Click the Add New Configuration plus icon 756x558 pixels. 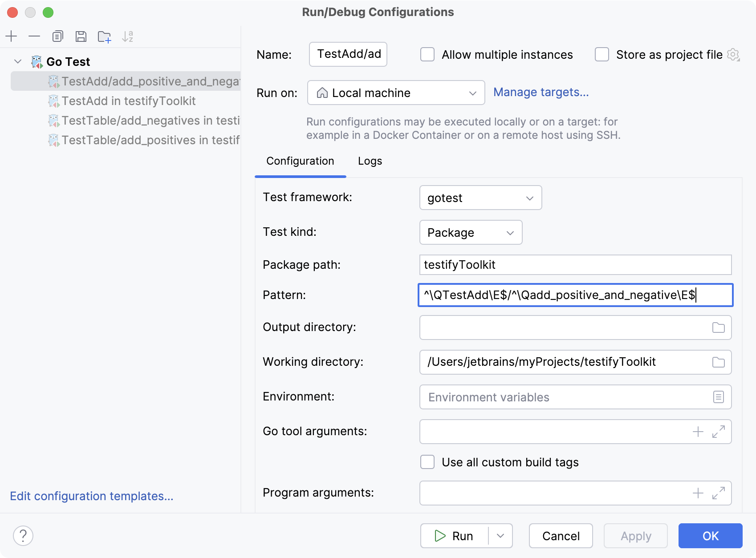[11, 36]
